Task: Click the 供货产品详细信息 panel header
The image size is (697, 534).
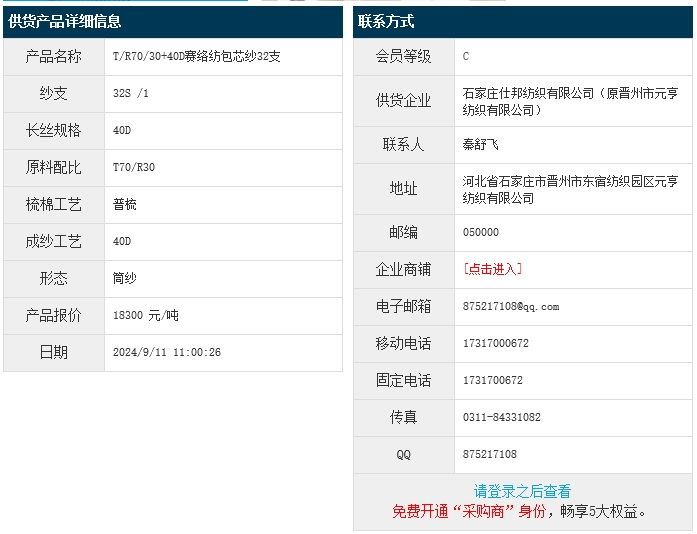Action: pos(65,21)
